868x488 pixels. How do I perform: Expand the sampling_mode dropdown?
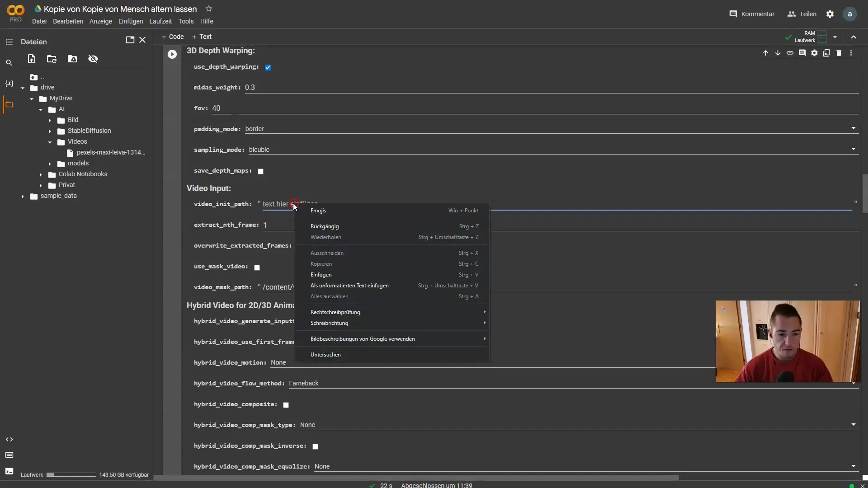click(x=853, y=150)
